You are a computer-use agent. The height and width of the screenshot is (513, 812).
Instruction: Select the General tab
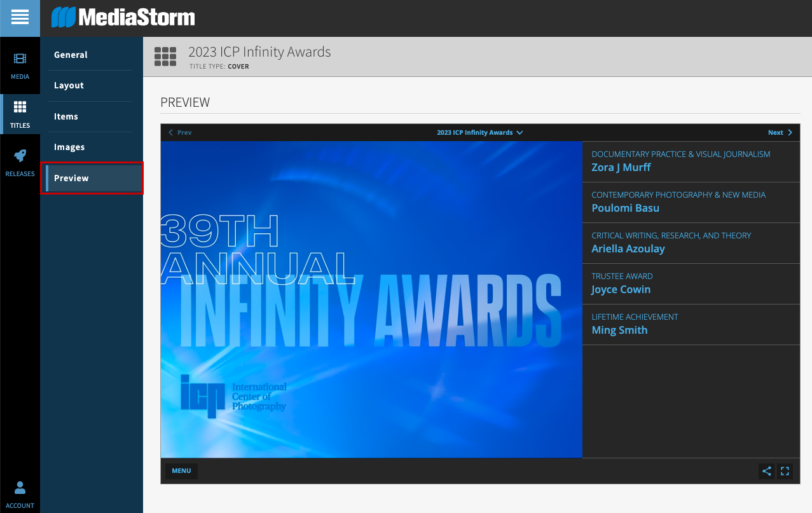tap(71, 55)
